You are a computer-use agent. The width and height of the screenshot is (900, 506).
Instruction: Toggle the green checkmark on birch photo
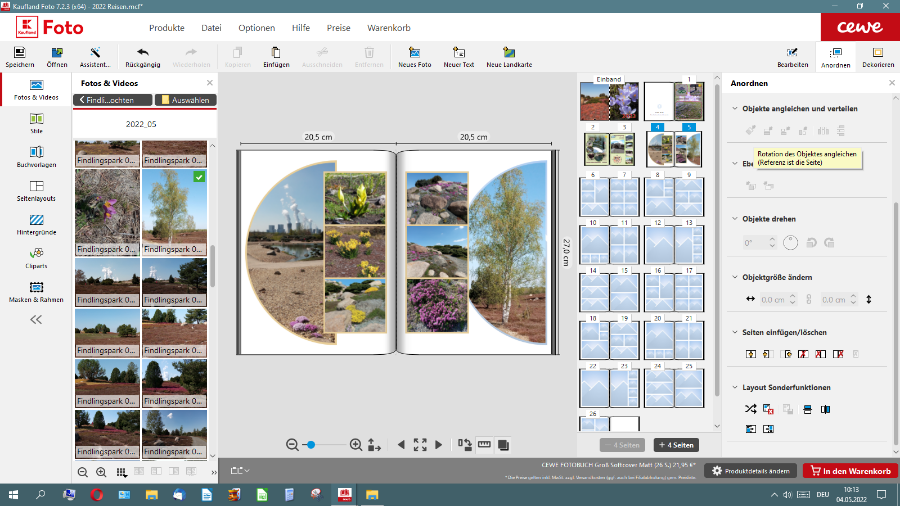[x=199, y=177]
